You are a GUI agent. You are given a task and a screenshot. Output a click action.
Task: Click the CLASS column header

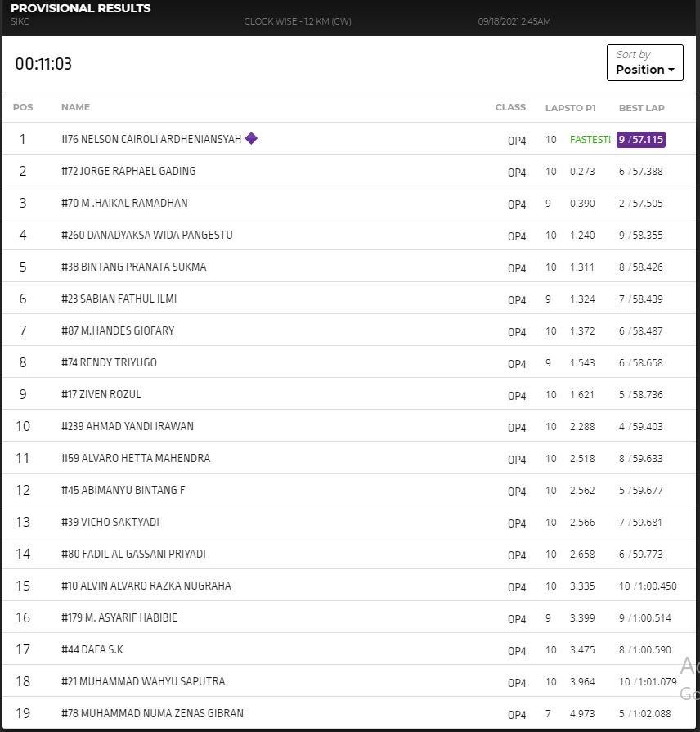[510, 107]
